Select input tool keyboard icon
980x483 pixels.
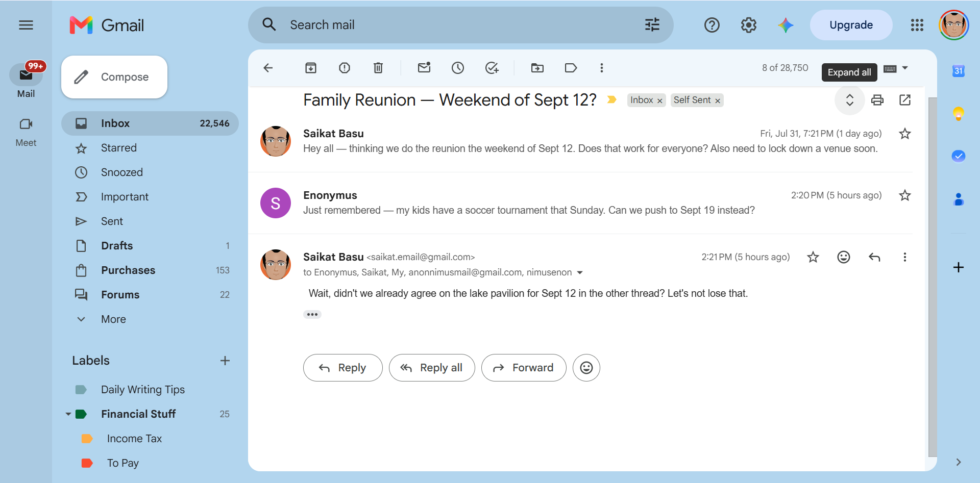coord(890,68)
